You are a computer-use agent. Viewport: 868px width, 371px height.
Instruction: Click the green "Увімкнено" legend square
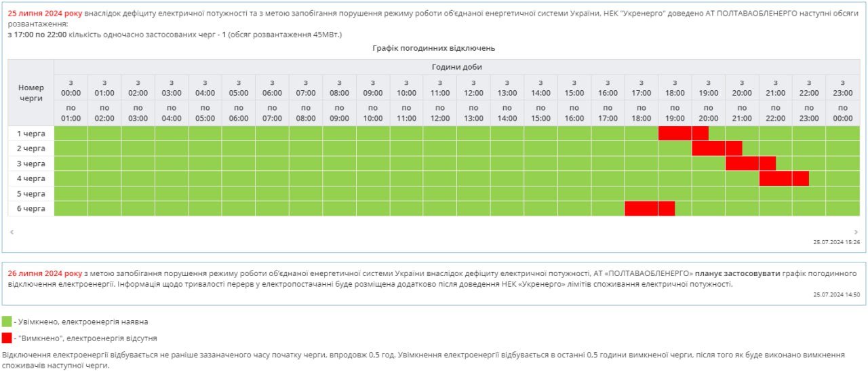point(7,321)
